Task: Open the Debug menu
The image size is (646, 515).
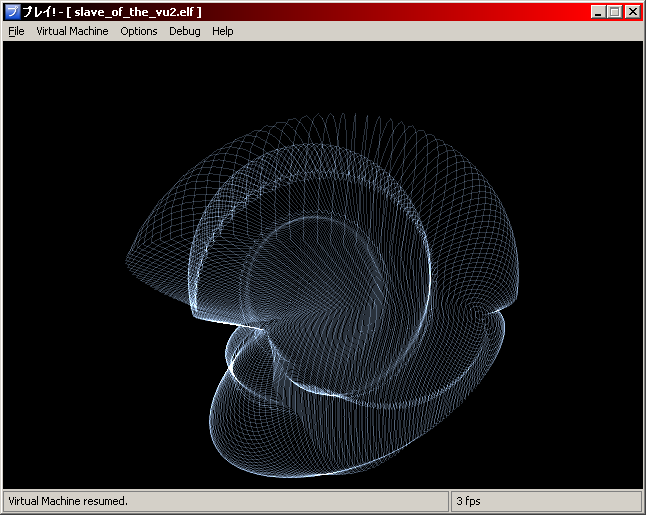Action: click(x=184, y=31)
